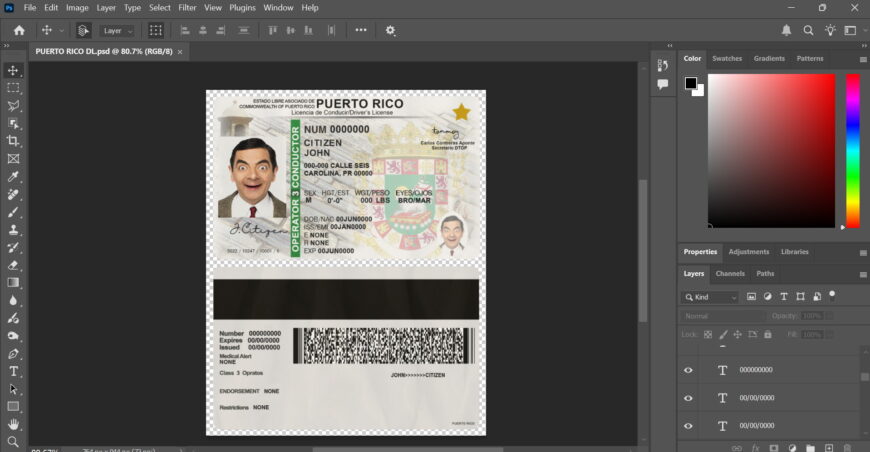This screenshot has height=452, width=870.
Task: Toggle Show Transform Controls
Action: coord(156,31)
